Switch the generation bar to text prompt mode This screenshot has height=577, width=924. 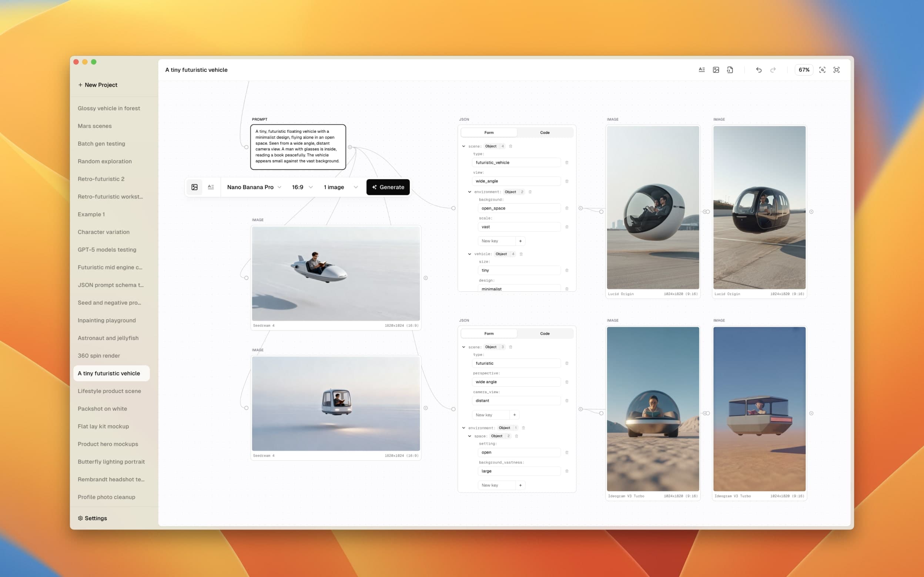(x=211, y=187)
